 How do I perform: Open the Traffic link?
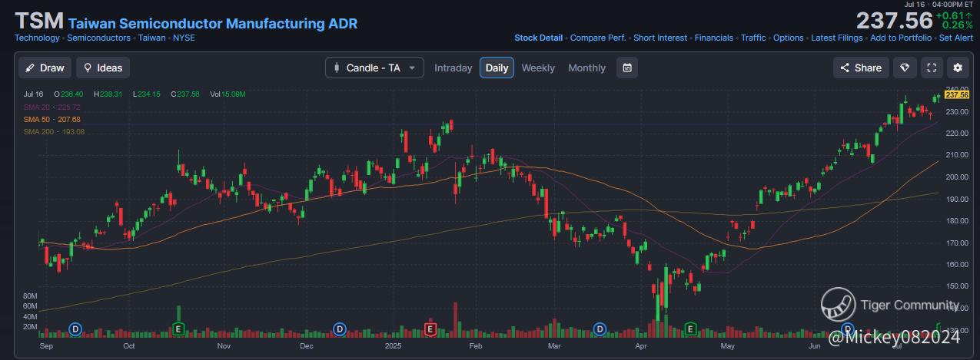(753, 38)
